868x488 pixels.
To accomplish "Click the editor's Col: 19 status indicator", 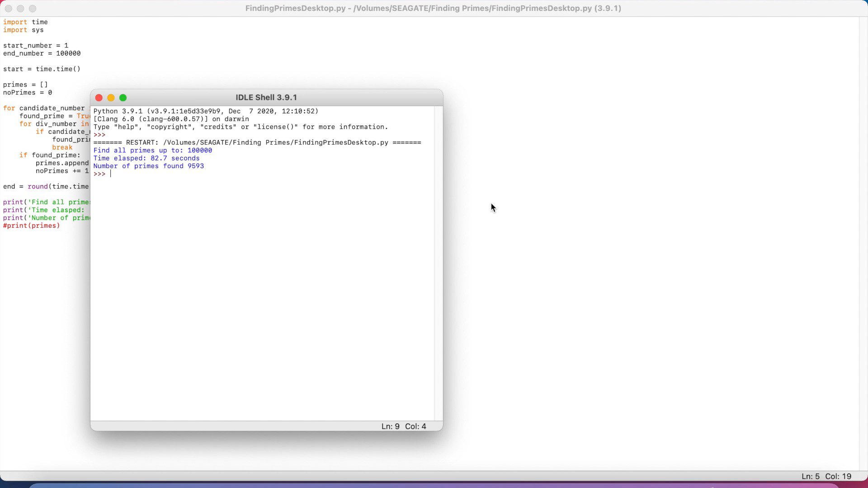I will point(838,476).
